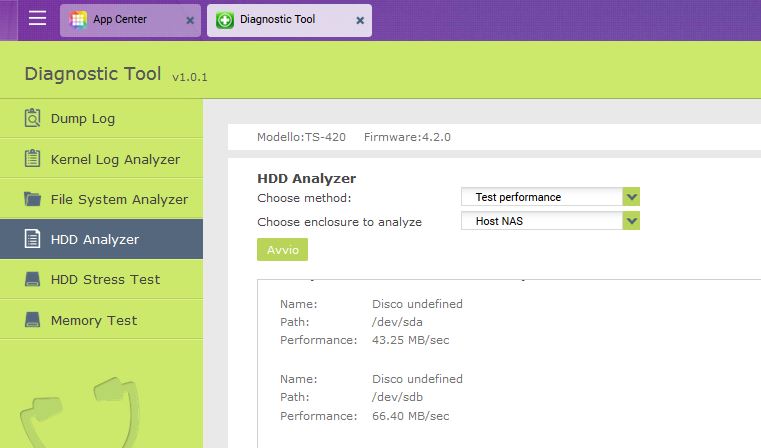761x448 pixels.
Task: Expand the Choose method dropdown arrow
Action: click(631, 197)
